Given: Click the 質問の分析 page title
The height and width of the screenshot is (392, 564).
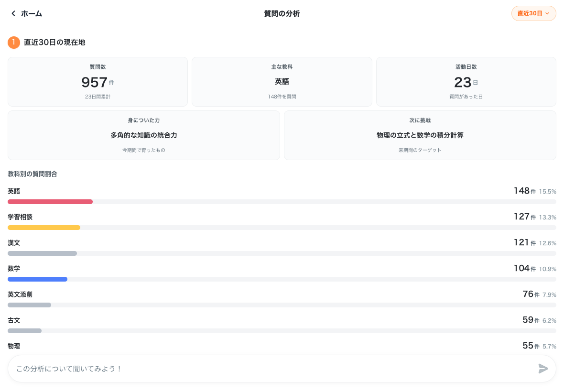Looking at the screenshot, I should 282,14.
